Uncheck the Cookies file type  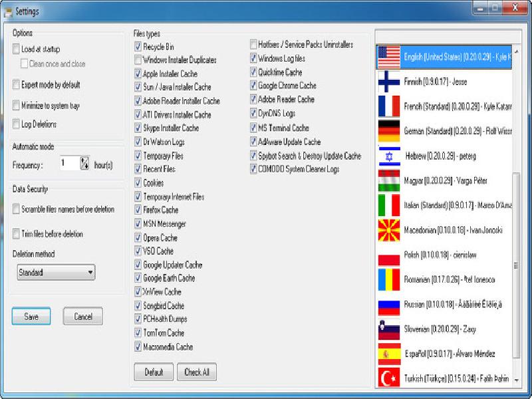[x=138, y=183]
